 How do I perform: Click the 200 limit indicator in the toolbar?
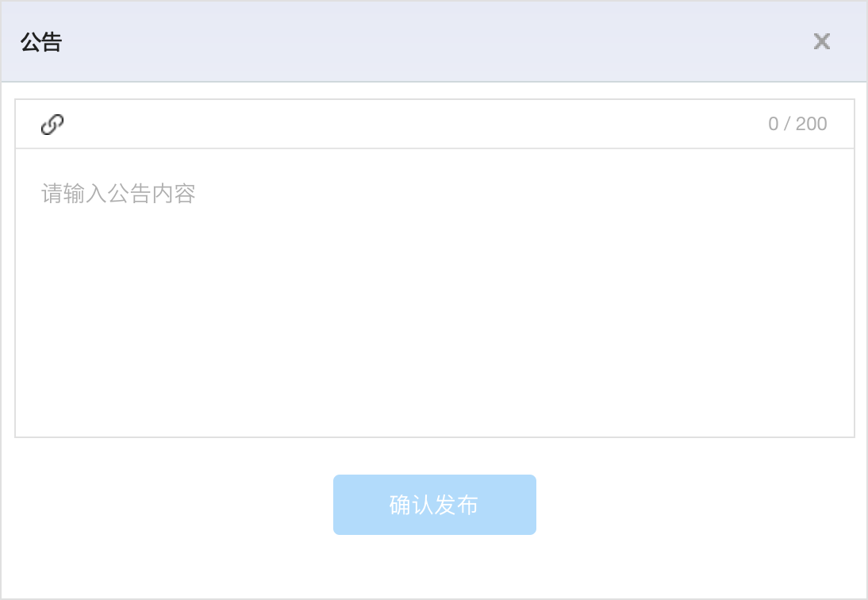coord(811,124)
